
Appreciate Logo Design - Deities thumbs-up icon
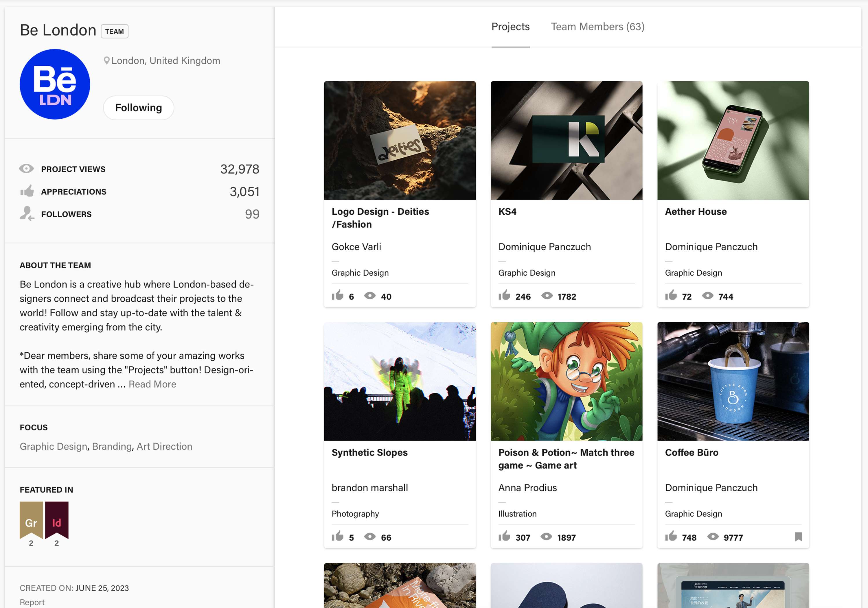coord(338,295)
